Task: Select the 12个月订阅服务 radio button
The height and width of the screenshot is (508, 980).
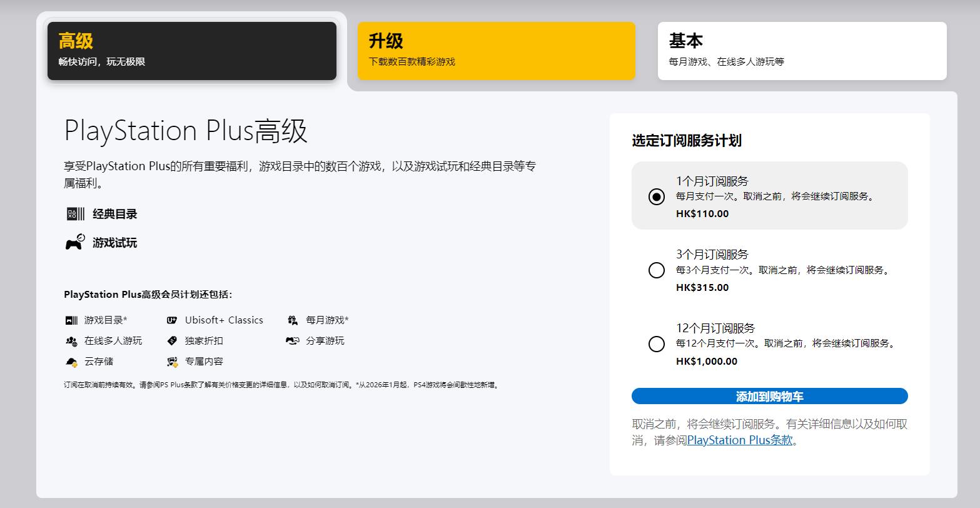Action: pyautogui.click(x=656, y=344)
